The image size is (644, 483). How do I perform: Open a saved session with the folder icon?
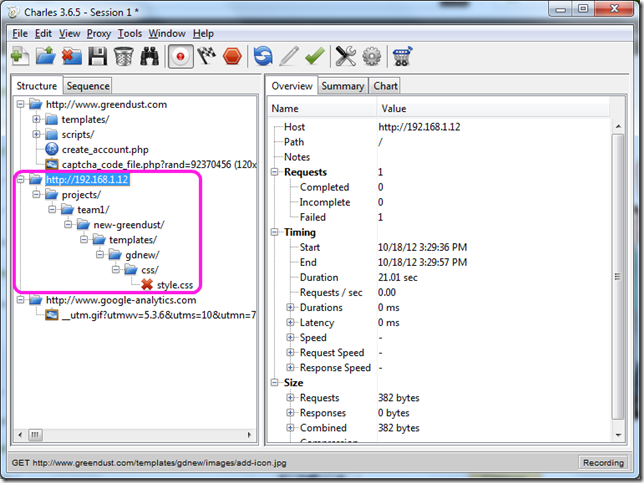point(46,56)
